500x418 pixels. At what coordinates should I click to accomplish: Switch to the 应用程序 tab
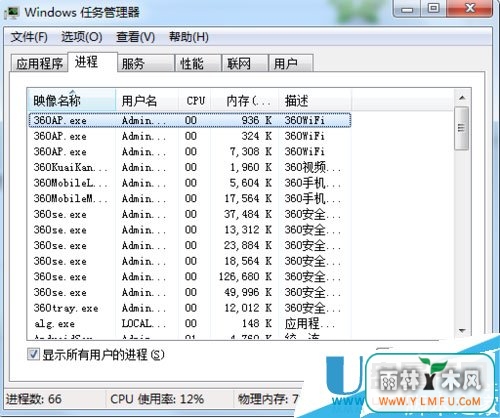point(40,63)
